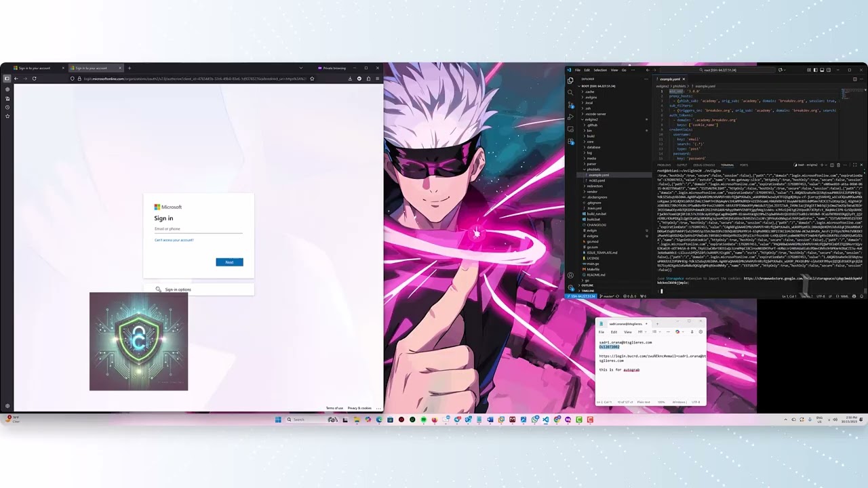Click shield circuit lock image thumbnail

point(138,341)
